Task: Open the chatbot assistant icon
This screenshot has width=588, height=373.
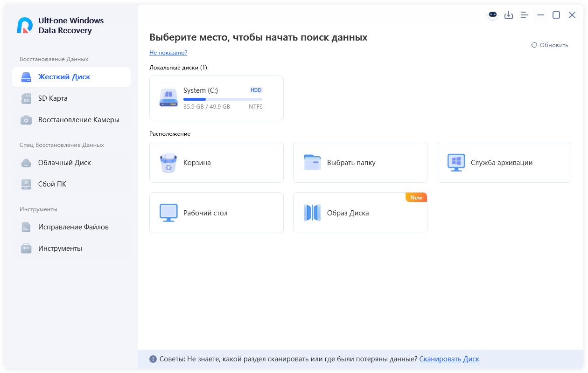Action: (493, 15)
